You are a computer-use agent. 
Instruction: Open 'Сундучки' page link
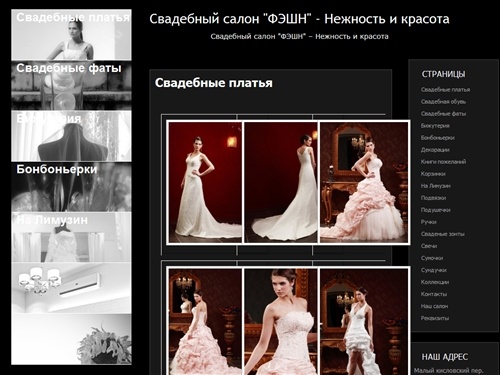click(433, 270)
